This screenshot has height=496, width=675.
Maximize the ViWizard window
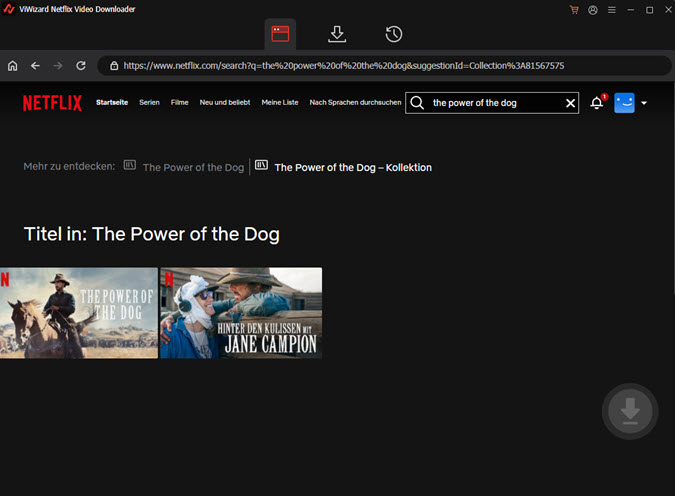(x=650, y=10)
